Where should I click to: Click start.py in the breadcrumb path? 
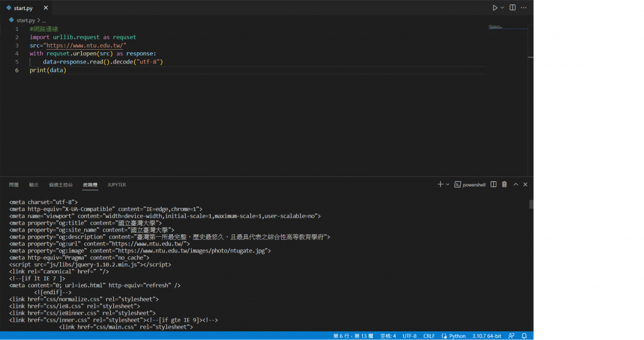click(25, 20)
